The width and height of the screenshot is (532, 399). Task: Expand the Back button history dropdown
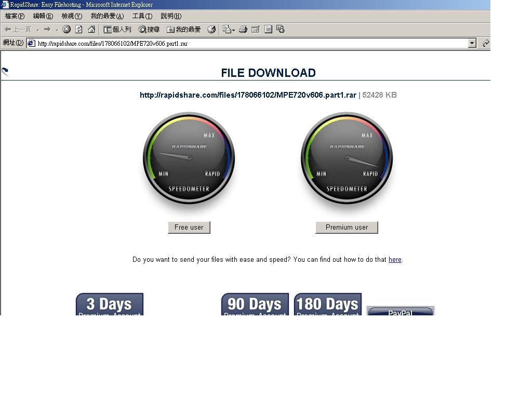(x=37, y=30)
